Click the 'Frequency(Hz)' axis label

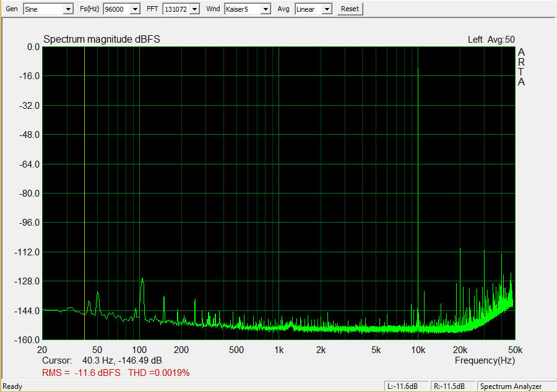pos(485,360)
